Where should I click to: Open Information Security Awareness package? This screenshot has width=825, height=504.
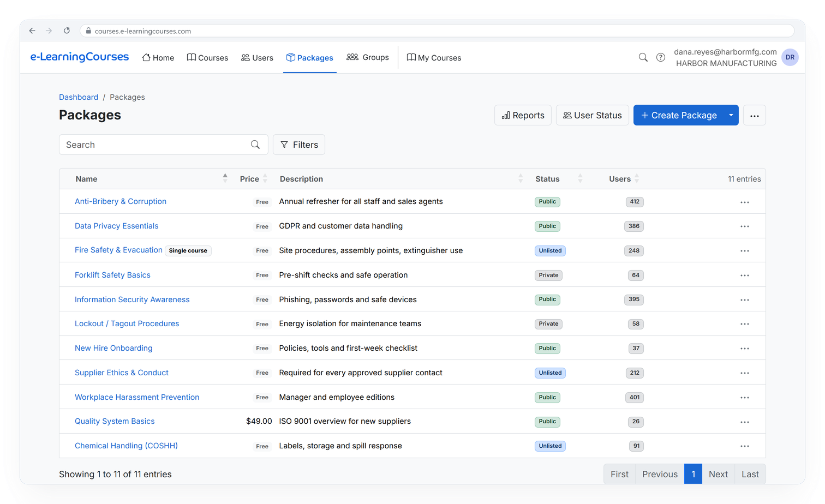coord(132,299)
